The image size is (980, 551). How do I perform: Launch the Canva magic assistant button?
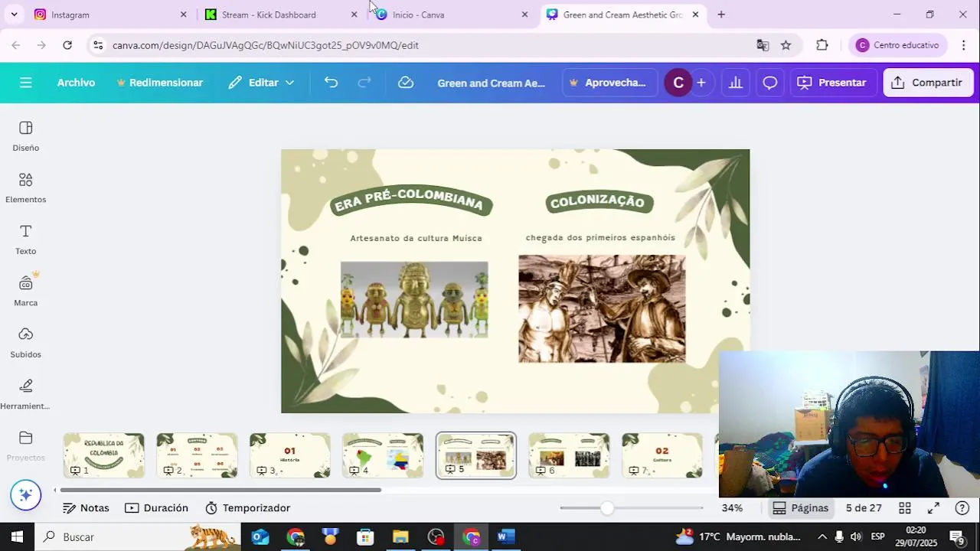25,495
